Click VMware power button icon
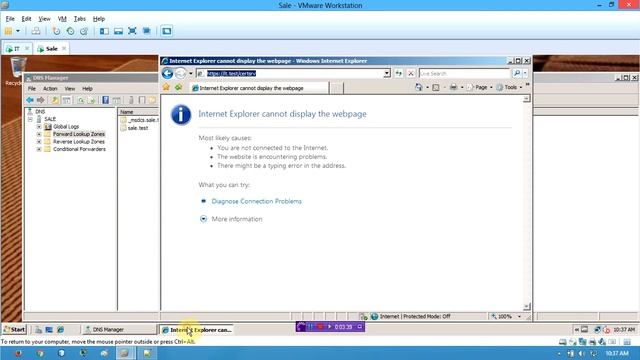The height and width of the screenshot is (360, 640). pos(9,31)
